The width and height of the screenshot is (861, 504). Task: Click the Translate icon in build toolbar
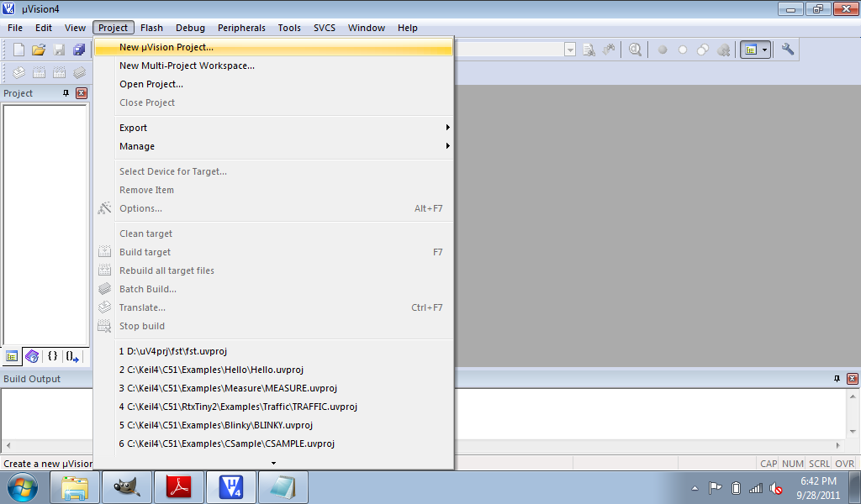[18, 72]
